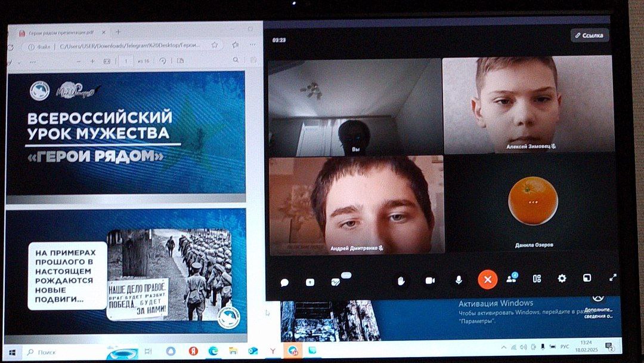This screenshot has width=644, height=363.
Task: Reload the page in the browser
Action: click(11, 47)
